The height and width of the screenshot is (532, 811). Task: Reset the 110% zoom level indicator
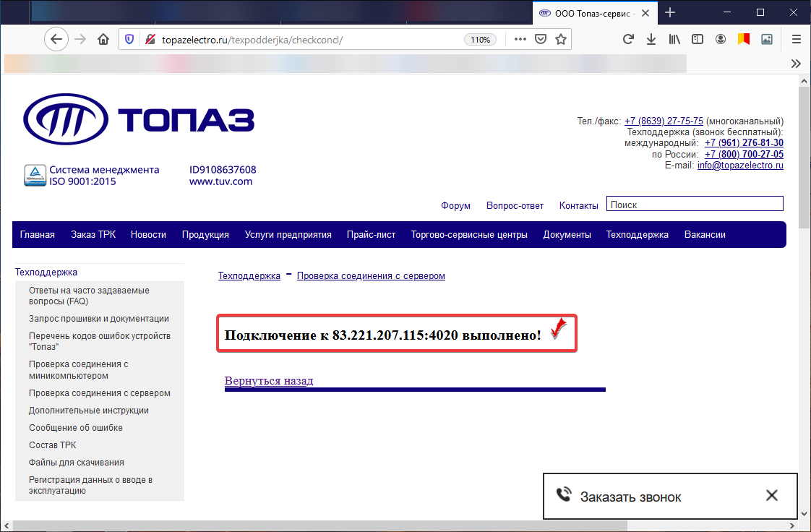point(481,40)
